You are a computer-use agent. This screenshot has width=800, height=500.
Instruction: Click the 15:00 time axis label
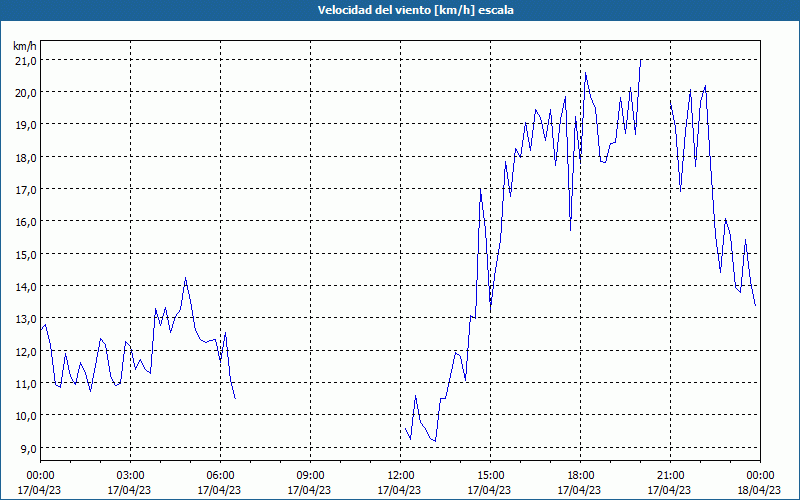pos(490,476)
